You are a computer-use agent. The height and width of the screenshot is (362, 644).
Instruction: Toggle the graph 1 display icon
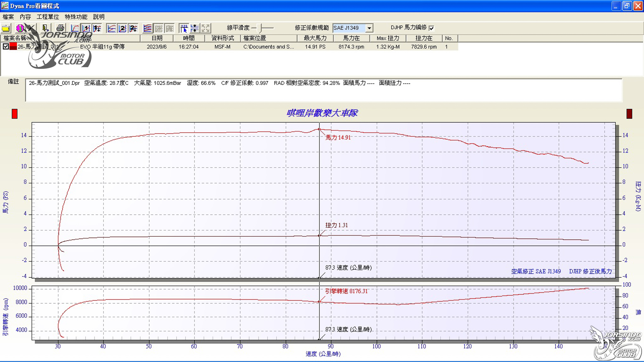(86, 28)
